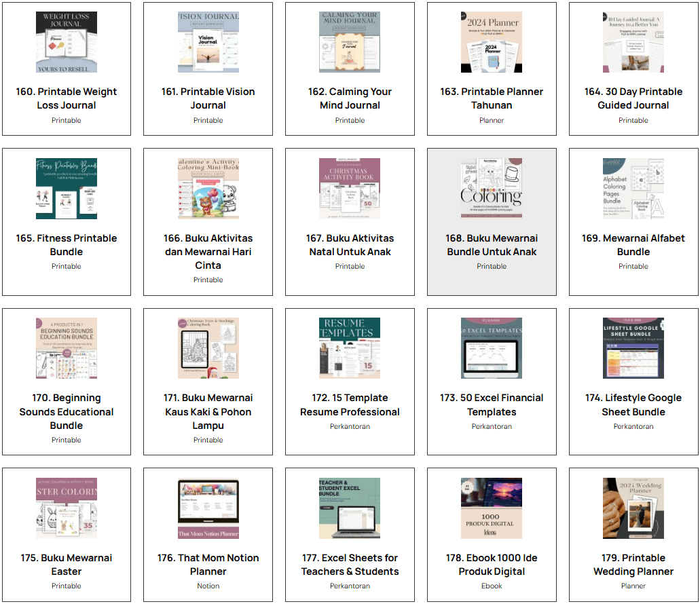700x604 pixels.
Task: Click the Ebook tag under Ebook 1000 Ide
Action: coord(492,586)
